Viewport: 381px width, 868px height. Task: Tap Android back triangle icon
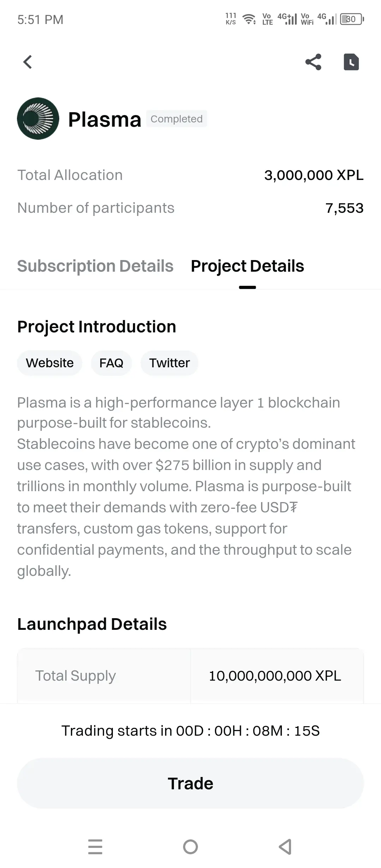pos(285,847)
